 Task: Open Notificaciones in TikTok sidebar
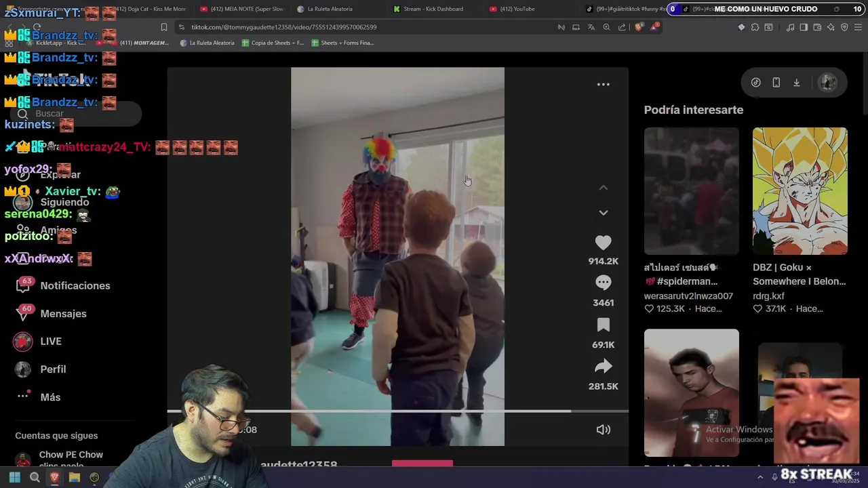click(x=62, y=285)
